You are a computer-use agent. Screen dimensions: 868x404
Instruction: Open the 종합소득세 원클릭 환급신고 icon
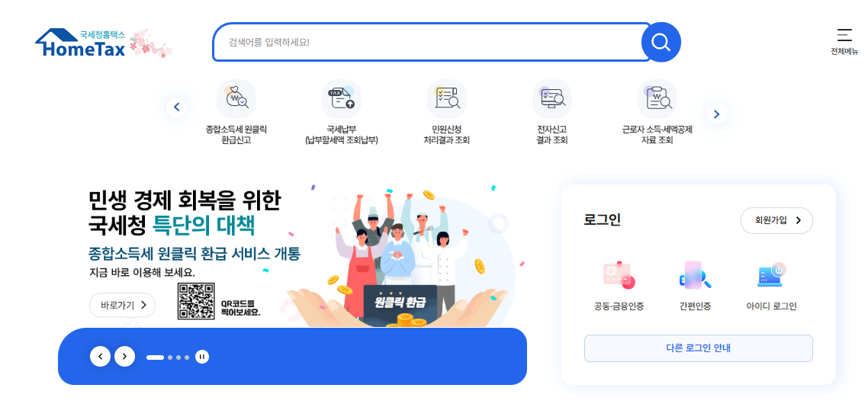236,100
